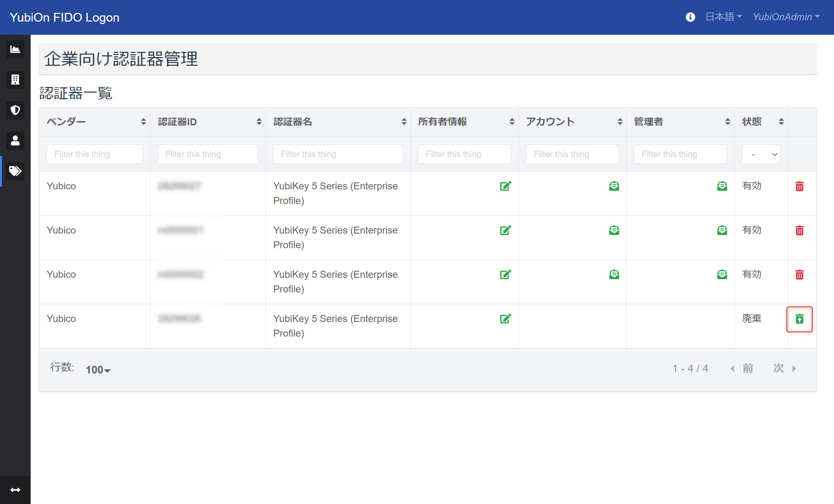The image size is (834, 504).
Task: Click administrator envelope icon in first row
Action: pyautogui.click(x=722, y=186)
